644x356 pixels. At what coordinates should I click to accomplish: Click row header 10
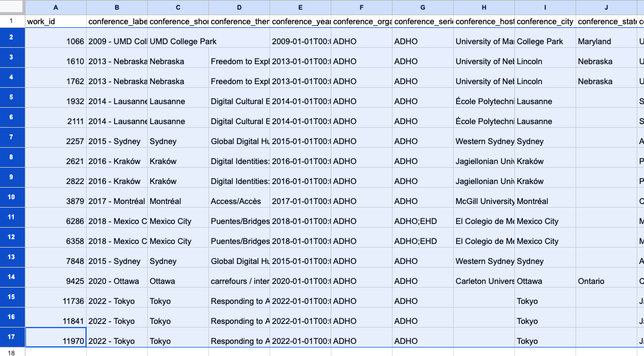point(12,197)
